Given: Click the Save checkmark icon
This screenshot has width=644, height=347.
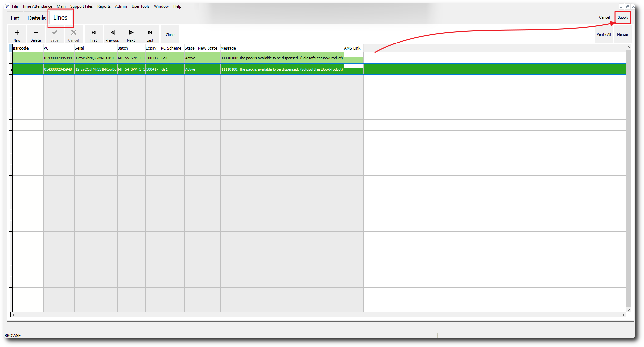Looking at the screenshot, I should pyautogui.click(x=55, y=32).
